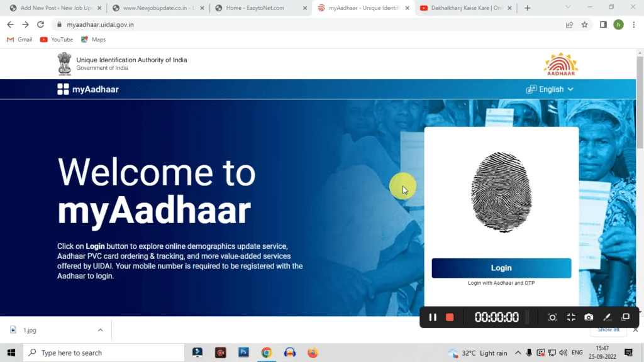Screen dimensions: 644x362
Task: Close the downloads bar
Action: point(635,329)
